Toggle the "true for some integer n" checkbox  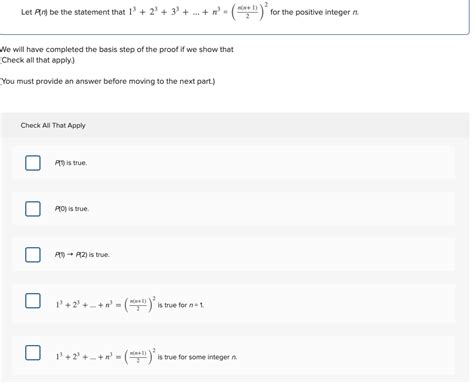click(x=33, y=353)
